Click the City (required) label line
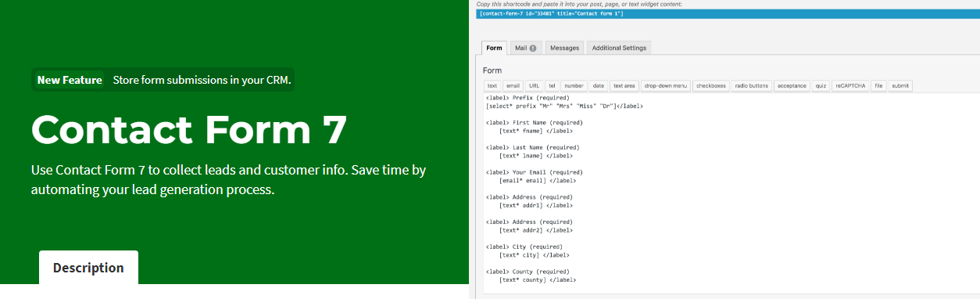This screenshot has height=299, width=980. pyautogui.click(x=524, y=247)
